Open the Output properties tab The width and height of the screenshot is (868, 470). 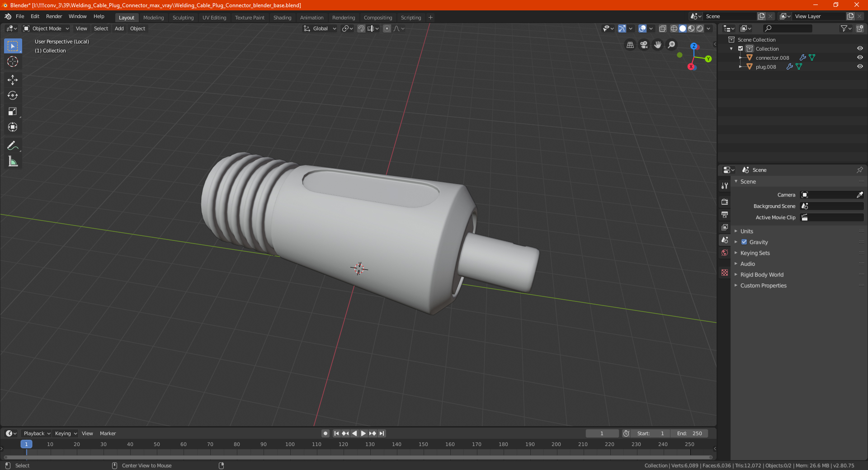725,214
